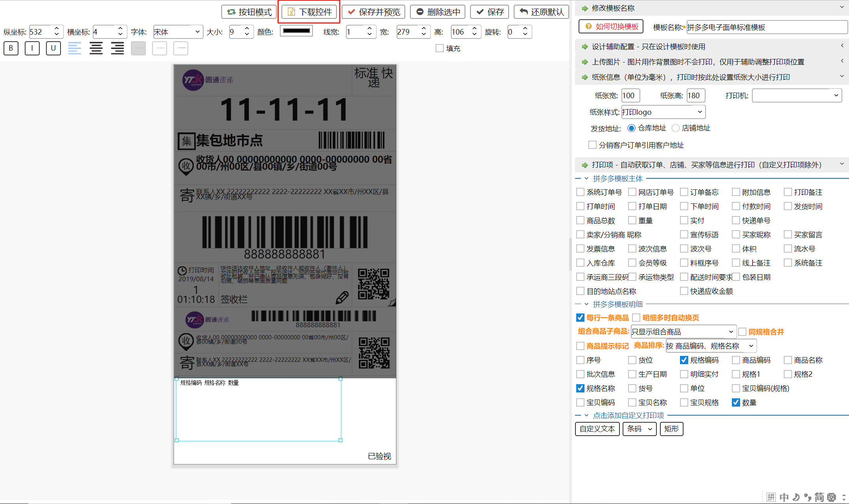This screenshot has width=849, height=504.
Task: Toggle italic I formatting button
Action: click(32, 48)
